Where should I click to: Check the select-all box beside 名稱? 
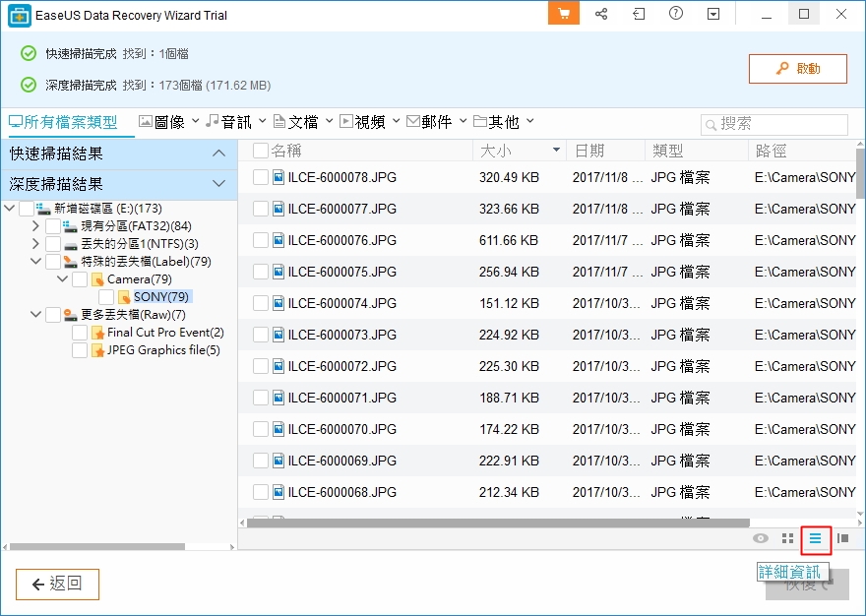pos(261,151)
